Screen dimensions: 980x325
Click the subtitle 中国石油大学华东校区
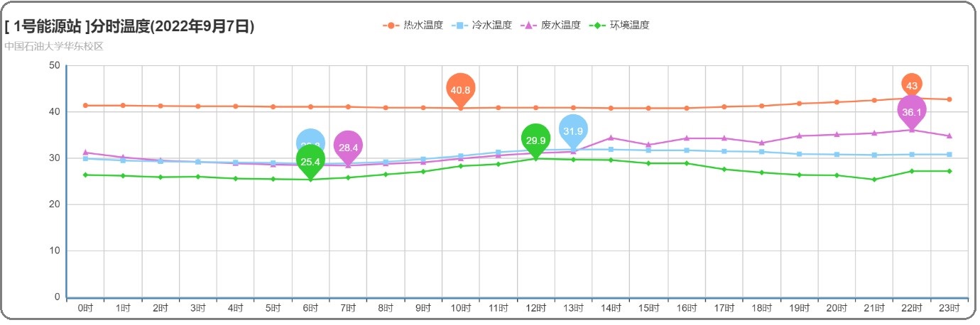point(54,46)
